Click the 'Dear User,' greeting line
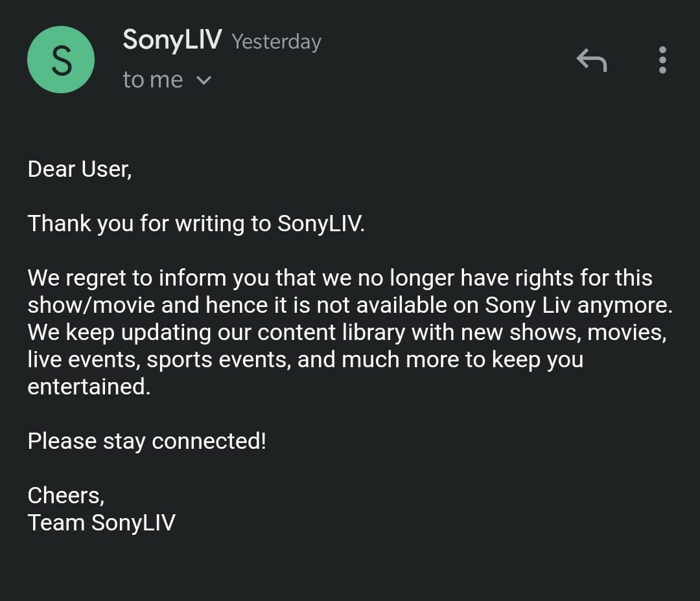This screenshot has height=601, width=700. 80,170
